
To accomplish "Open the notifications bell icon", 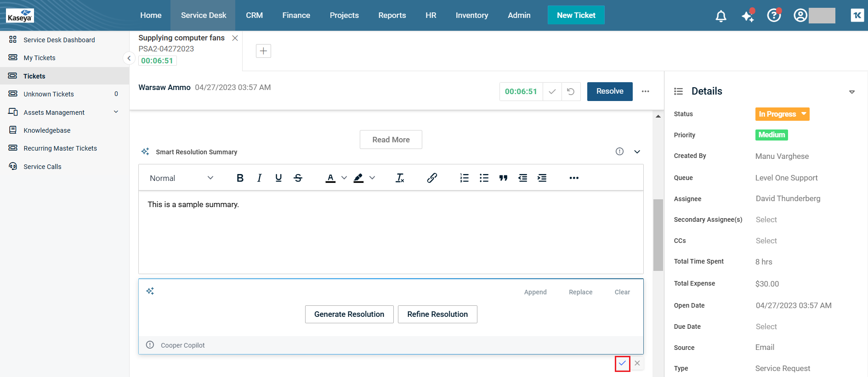I will pos(720,16).
